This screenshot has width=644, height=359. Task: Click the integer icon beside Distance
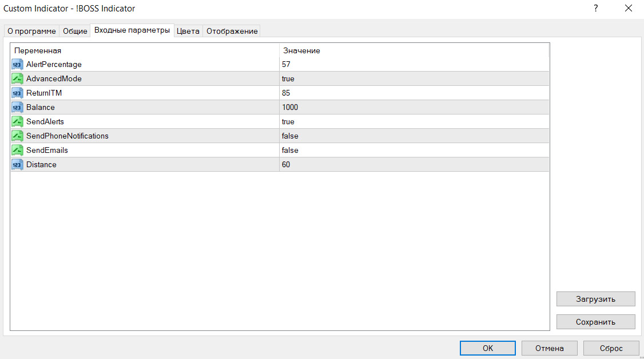[17, 164]
